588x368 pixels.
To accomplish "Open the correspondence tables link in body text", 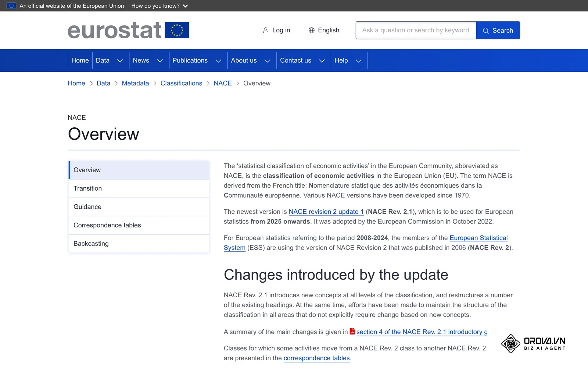I will tap(316, 358).
